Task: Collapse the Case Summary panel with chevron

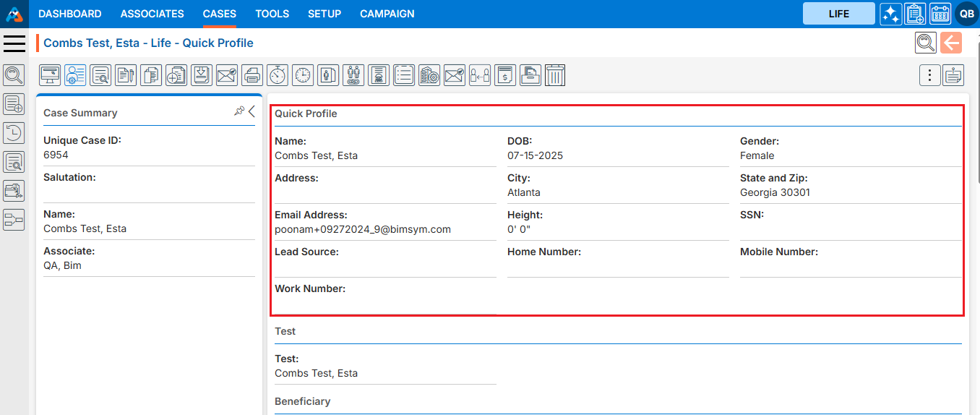Action: pyautogui.click(x=252, y=111)
